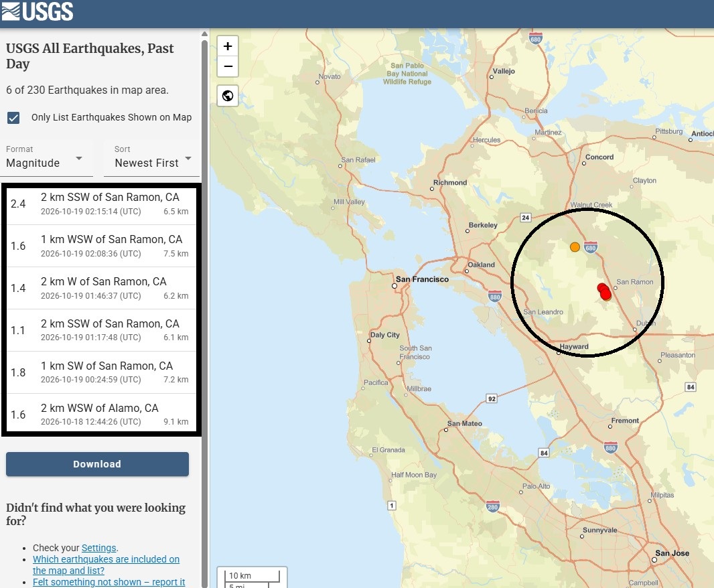
Task: Click the sidebar vertical scrollbar
Action: point(204,314)
